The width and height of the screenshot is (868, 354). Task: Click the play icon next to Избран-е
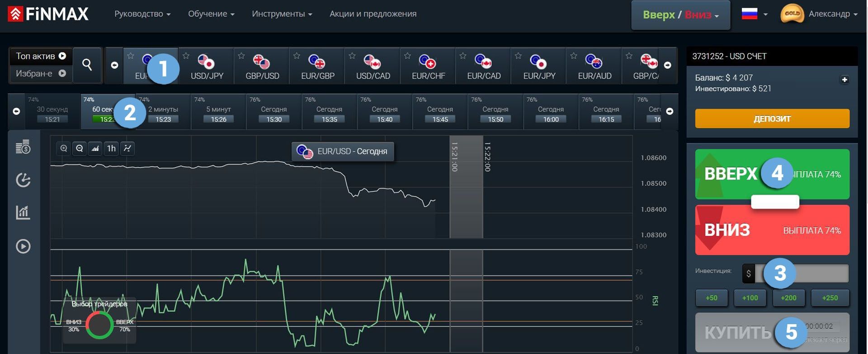click(62, 73)
